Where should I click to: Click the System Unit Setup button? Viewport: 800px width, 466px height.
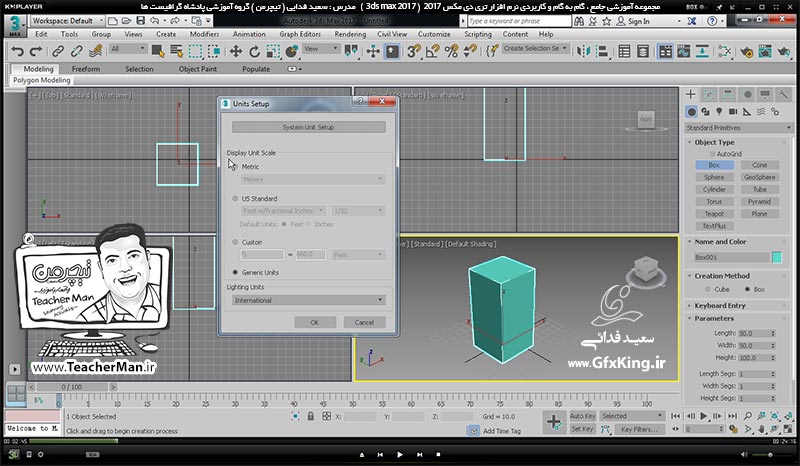coord(309,127)
